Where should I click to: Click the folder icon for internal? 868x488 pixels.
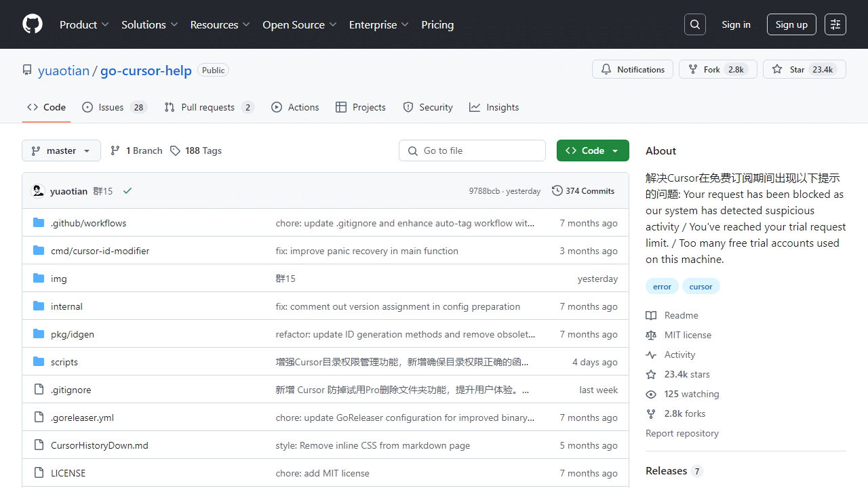tap(39, 306)
